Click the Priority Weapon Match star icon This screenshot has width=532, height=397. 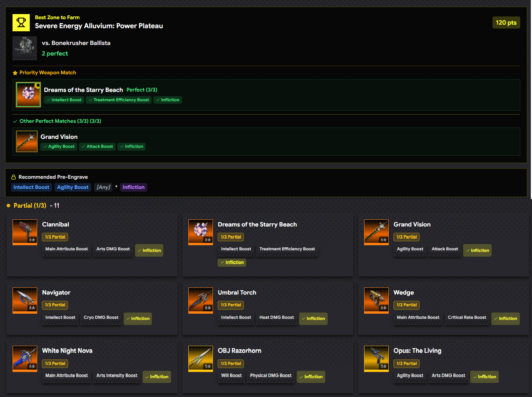(x=15, y=73)
